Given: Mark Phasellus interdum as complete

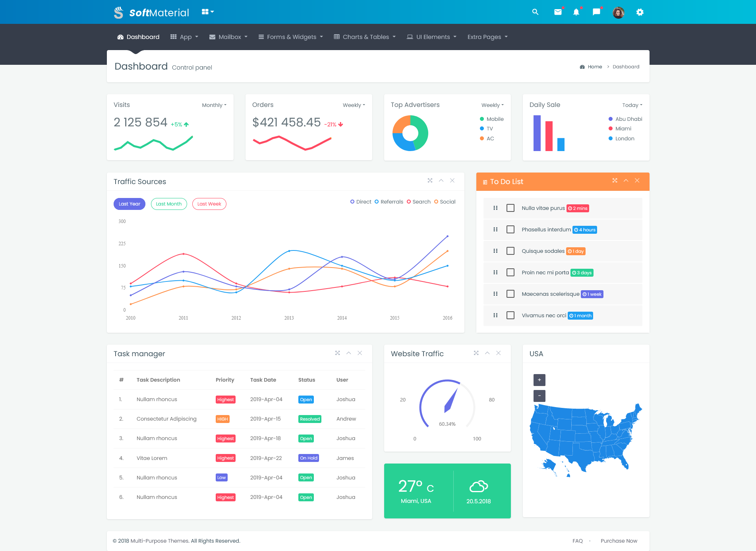Looking at the screenshot, I should 510,229.
